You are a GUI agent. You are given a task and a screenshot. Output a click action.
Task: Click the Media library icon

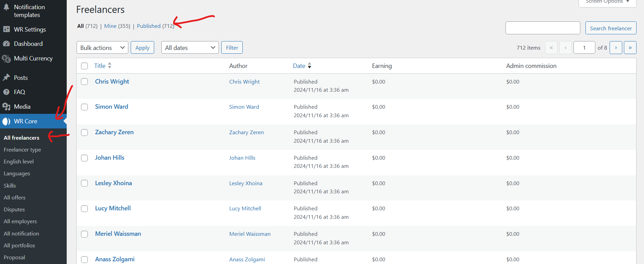[6, 107]
